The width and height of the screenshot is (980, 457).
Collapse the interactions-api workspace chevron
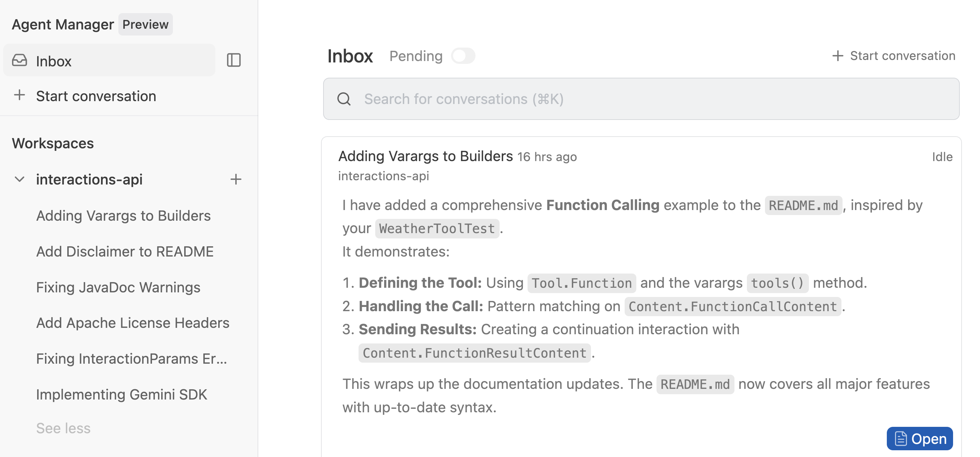tap(19, 180)
